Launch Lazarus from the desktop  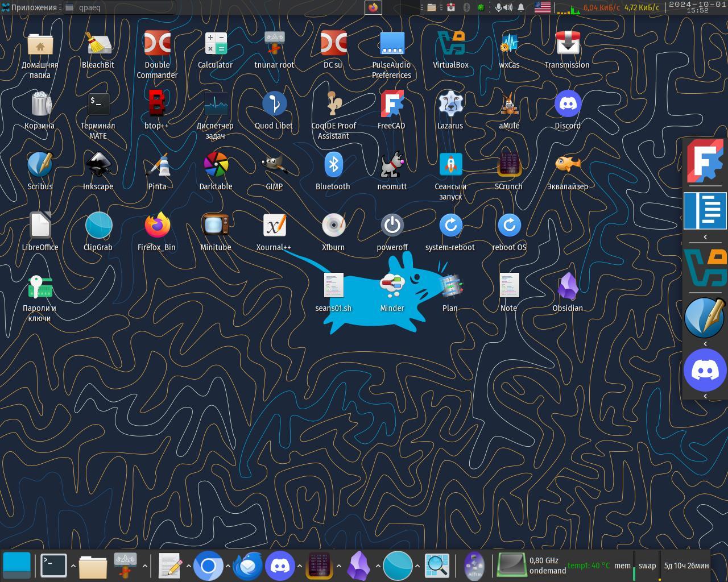pos(450,105)
